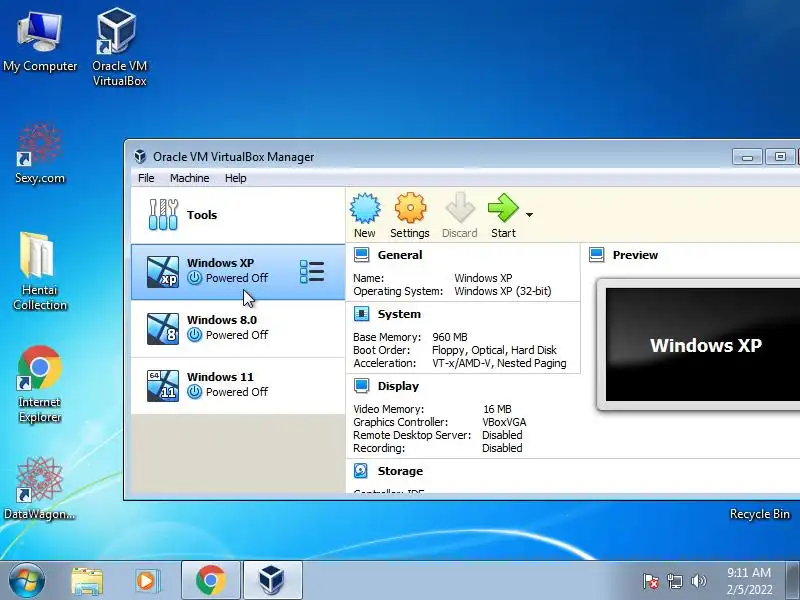Open the Action Center flag tray icon
Image resolution: width=800 pixels, height=600 pixels.
click(651, 581)
